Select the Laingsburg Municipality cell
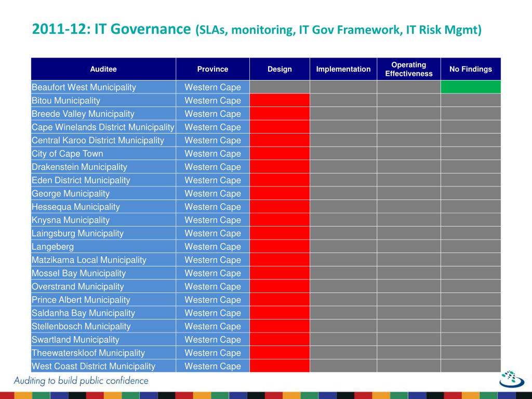The height and width of the screenshot is (399, 532). tap(103, 233)
